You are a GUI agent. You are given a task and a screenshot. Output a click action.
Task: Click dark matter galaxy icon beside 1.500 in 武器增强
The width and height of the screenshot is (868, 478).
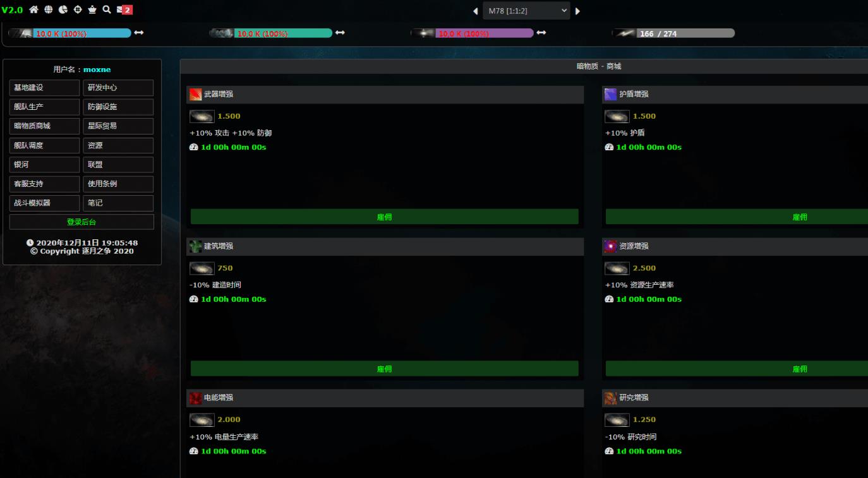[x=202, y=116]
